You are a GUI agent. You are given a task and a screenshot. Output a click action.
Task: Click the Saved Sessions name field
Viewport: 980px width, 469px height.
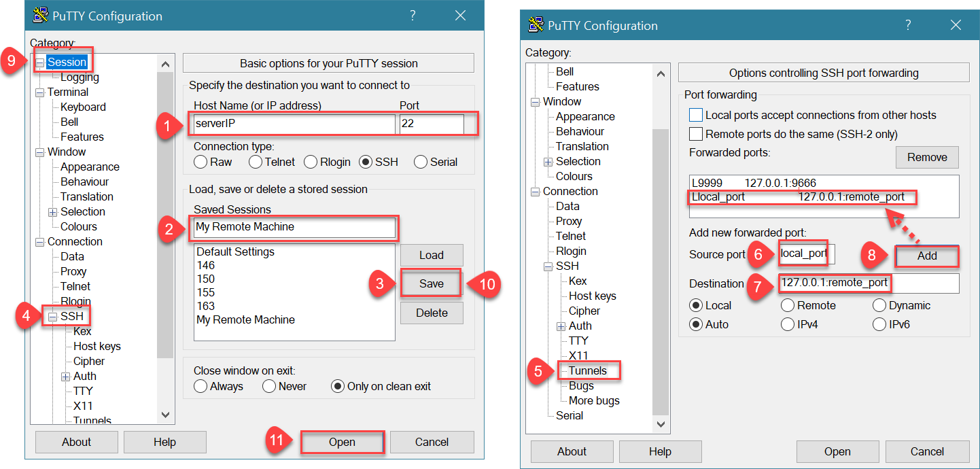[294, 227]
